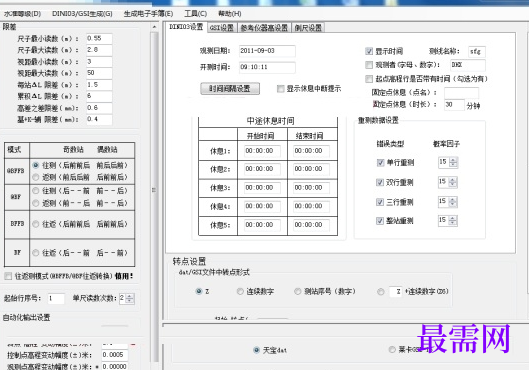Click the 控制点高程变动幅度 field
Screen dimensions: 529x370
pos(115,355)
